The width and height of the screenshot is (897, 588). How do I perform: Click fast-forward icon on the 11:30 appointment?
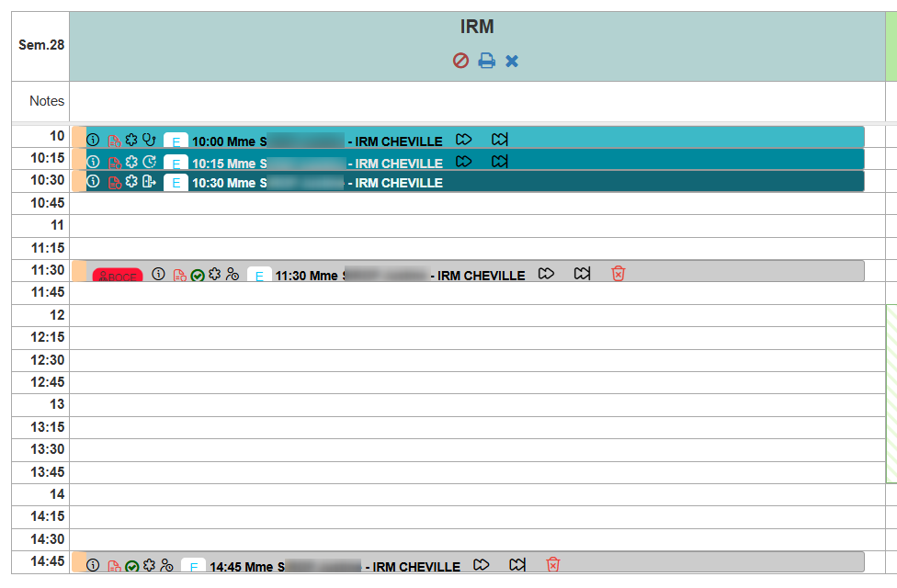click(x=546, y=274)
